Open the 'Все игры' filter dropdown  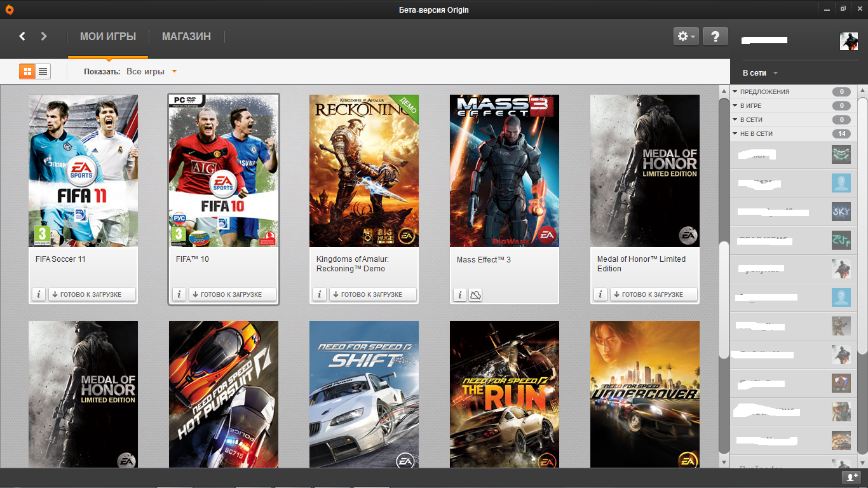tap(152, 71)
